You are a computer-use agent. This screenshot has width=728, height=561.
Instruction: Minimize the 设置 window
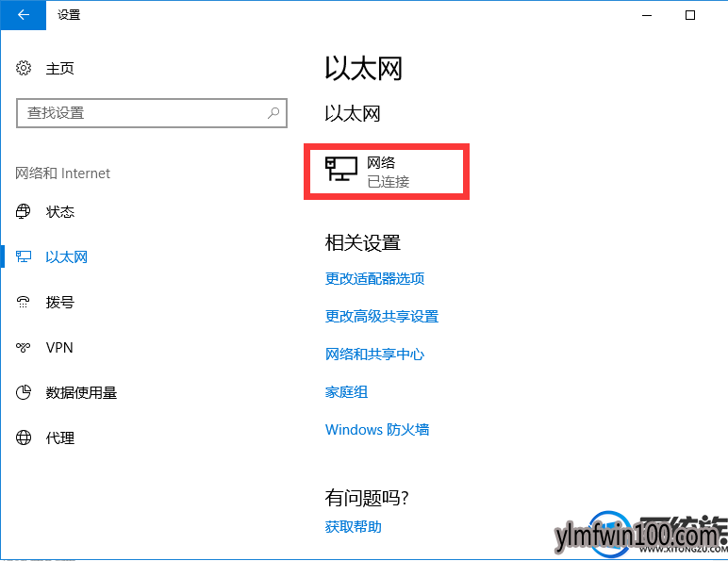point(647,15)
